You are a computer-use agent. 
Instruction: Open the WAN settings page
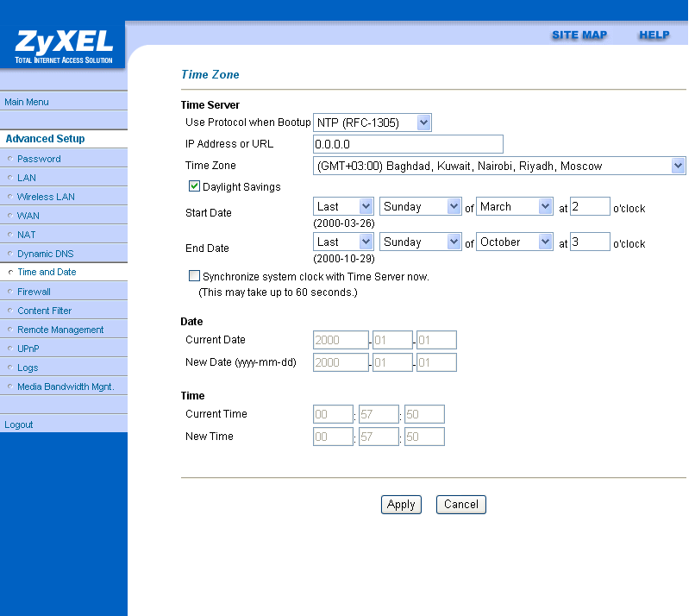click(28, 216)
